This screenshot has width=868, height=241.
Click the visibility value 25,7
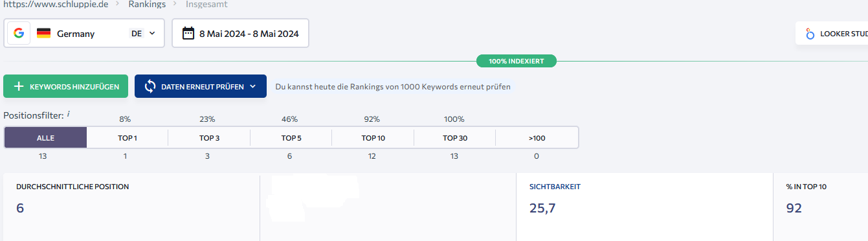point(542,208)
